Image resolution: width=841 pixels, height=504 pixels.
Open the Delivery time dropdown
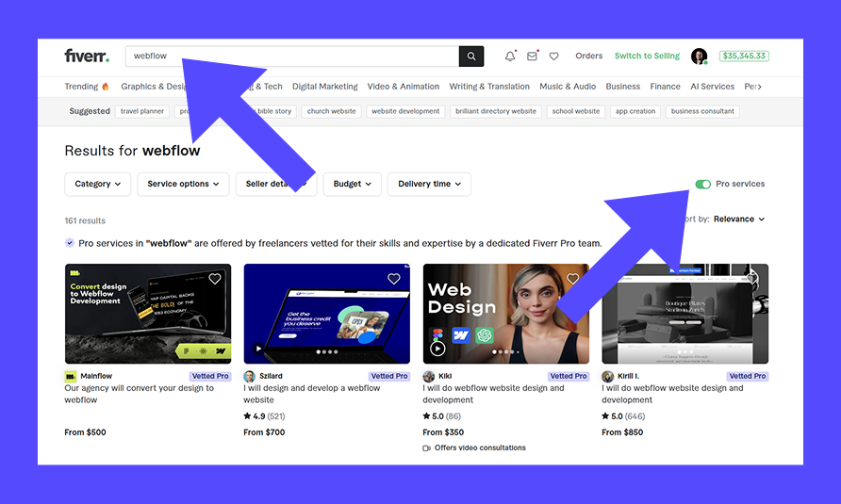429,184
